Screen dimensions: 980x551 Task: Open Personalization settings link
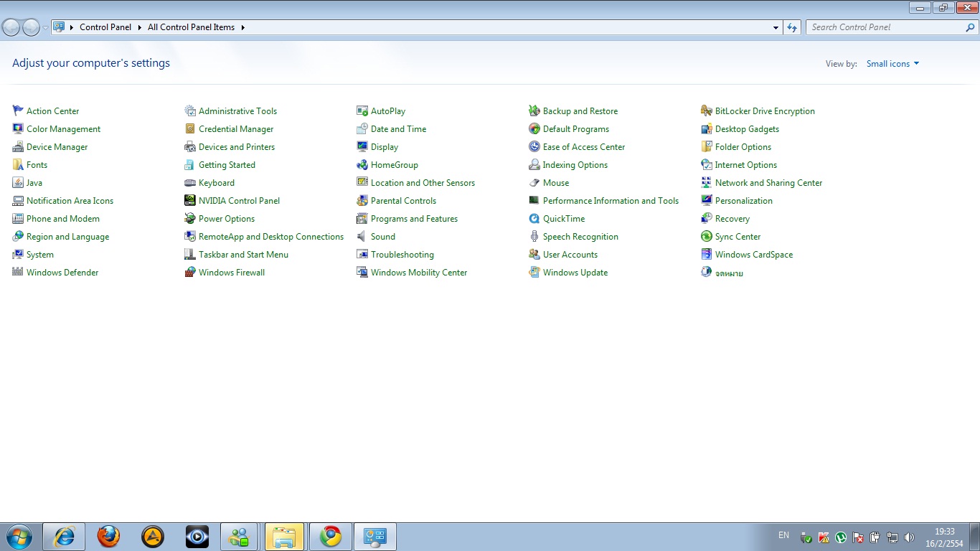(744, 201)
